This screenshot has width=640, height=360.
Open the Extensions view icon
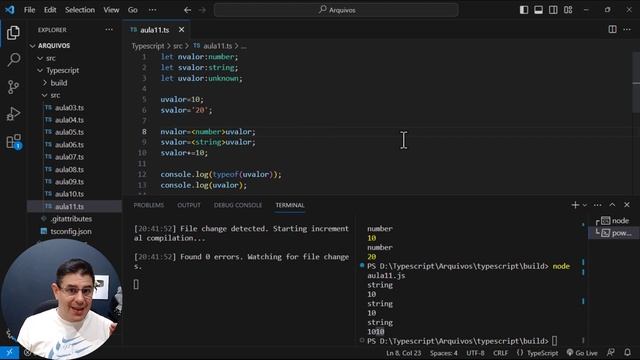coord(13,141)
